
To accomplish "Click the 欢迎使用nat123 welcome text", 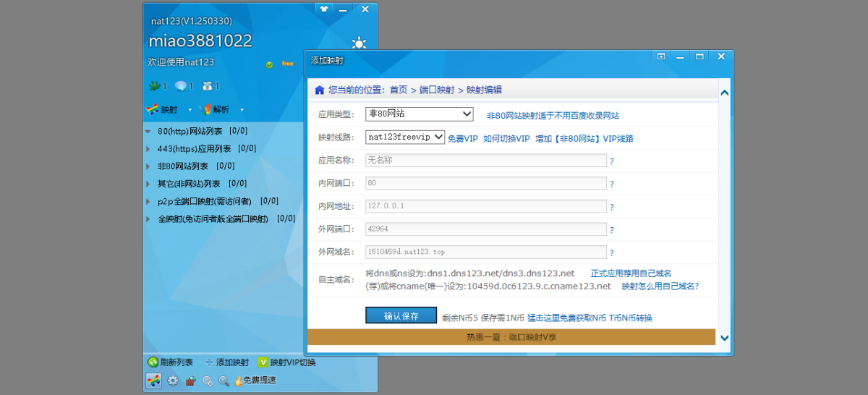I will click(181, 62).
